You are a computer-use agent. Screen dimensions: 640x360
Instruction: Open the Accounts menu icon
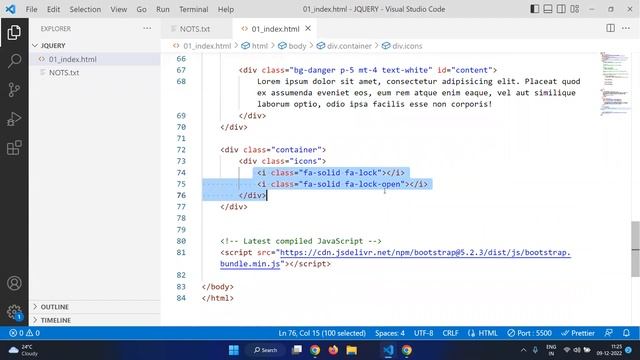tap(14, 283)
